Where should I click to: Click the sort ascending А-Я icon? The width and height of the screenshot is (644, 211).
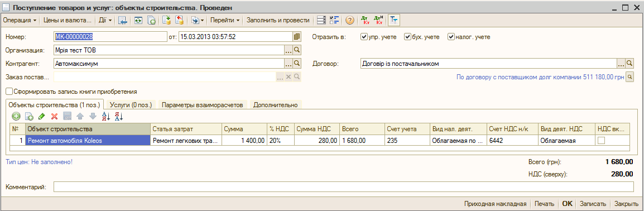(x=106, y=116)
